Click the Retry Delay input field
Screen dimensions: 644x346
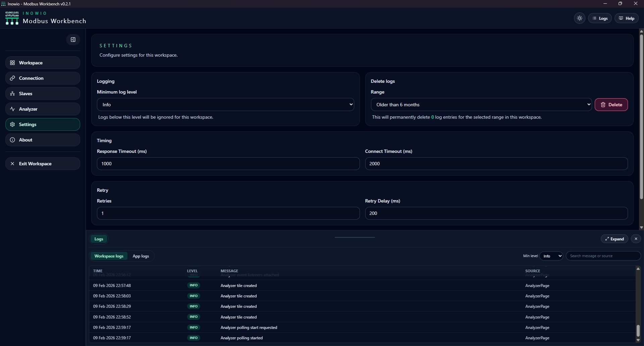click(496, 213)
